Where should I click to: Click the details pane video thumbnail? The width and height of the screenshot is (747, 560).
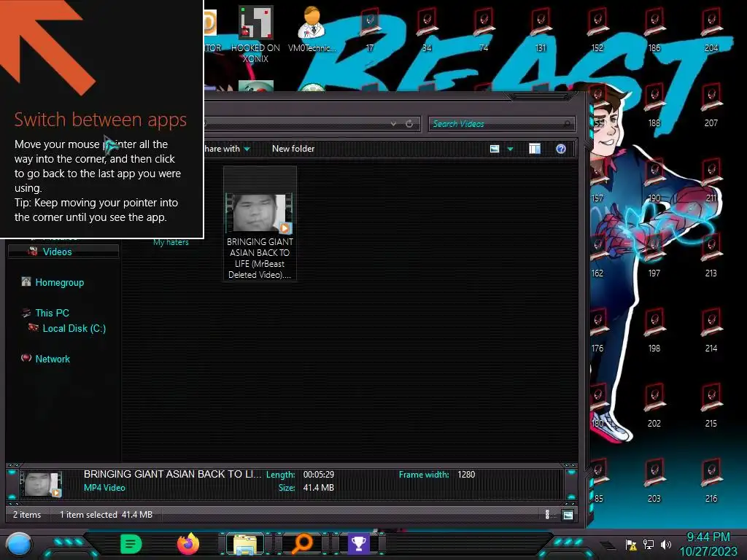click(x=41, y=484)
